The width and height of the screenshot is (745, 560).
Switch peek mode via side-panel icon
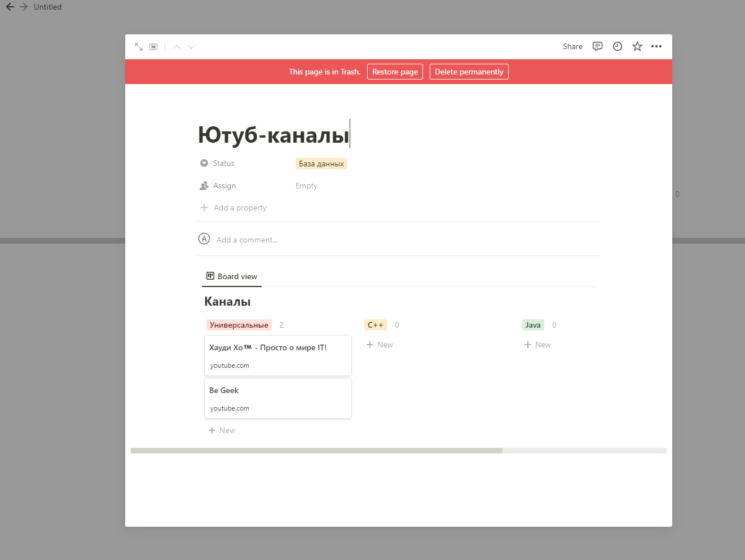pyautogui.click(x=153, y=47)
